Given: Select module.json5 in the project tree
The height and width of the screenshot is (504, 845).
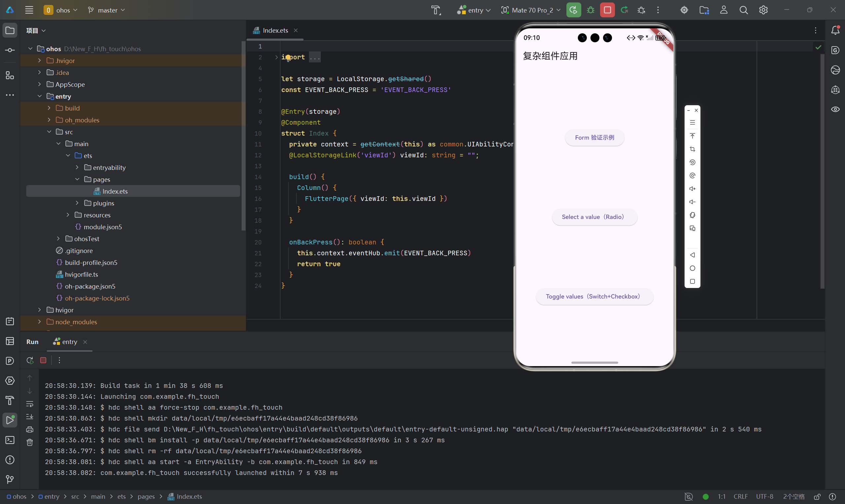Looking at the screenshot, I should pyautogui.click(x=103, y=227).
